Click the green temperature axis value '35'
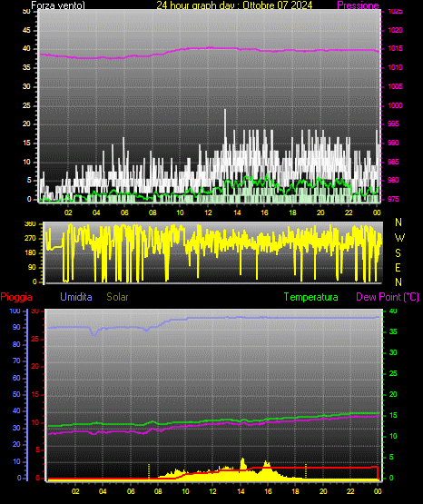Viewport: 423px width, 504px height. pyautogui.click(x=393, y=331)
